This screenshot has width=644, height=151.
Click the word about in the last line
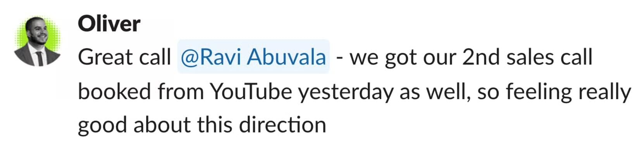(162, 125)
